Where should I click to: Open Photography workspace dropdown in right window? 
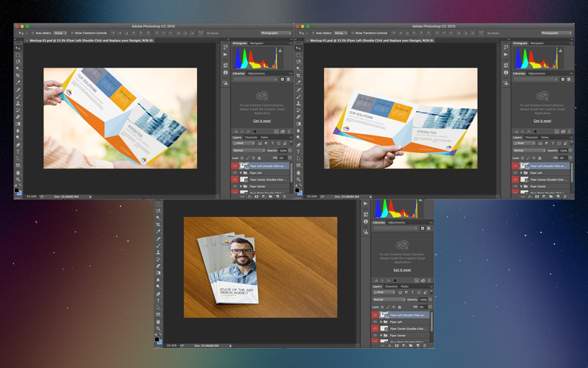pos(556,33)
